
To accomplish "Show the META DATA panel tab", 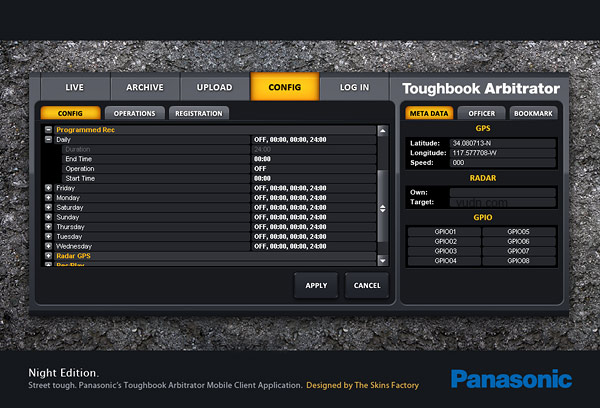I will [x=429, y=113].
